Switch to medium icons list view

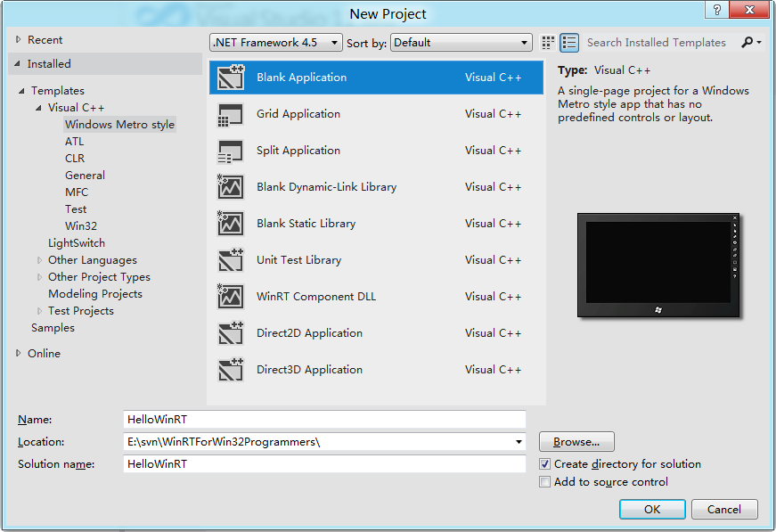pos(569,43)
